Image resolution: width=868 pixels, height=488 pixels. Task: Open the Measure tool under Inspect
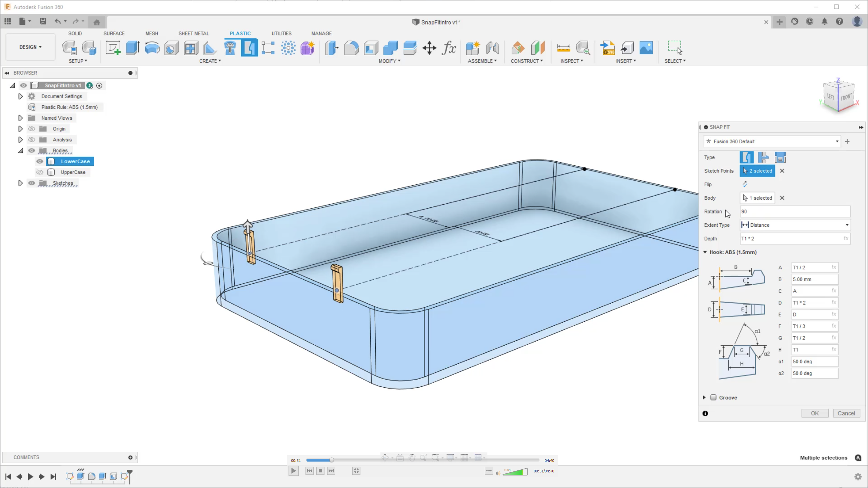[x=564, y=48]
